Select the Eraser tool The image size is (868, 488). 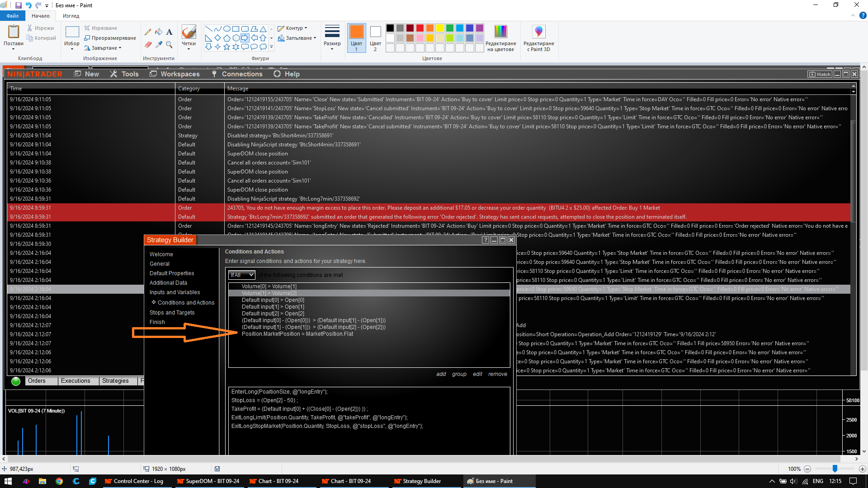click(148, 44)
